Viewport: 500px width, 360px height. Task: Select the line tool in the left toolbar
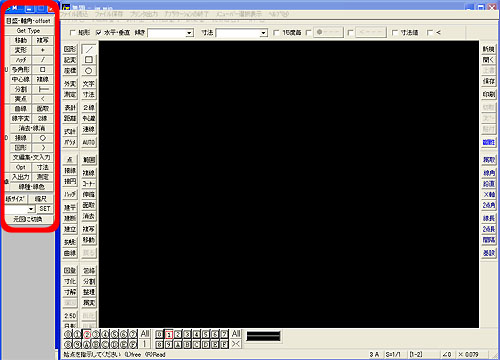(x=88, y=49)
